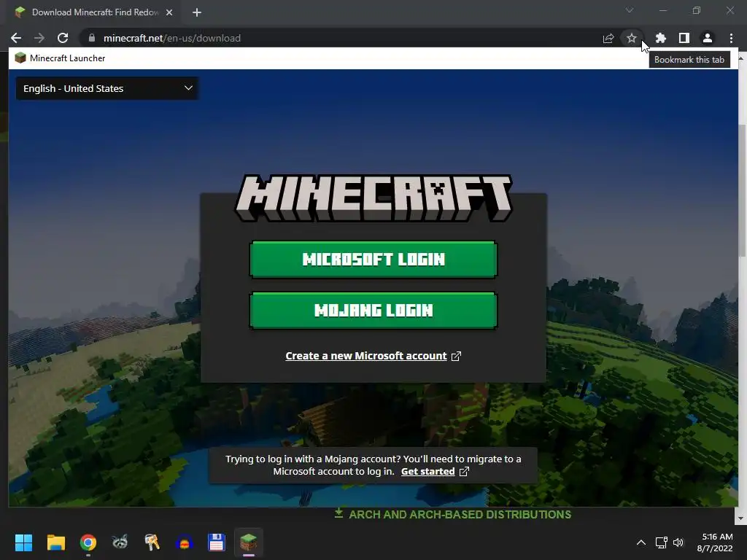
Task: Open the Chrome profile avatar
Action: tap(708, 38)
